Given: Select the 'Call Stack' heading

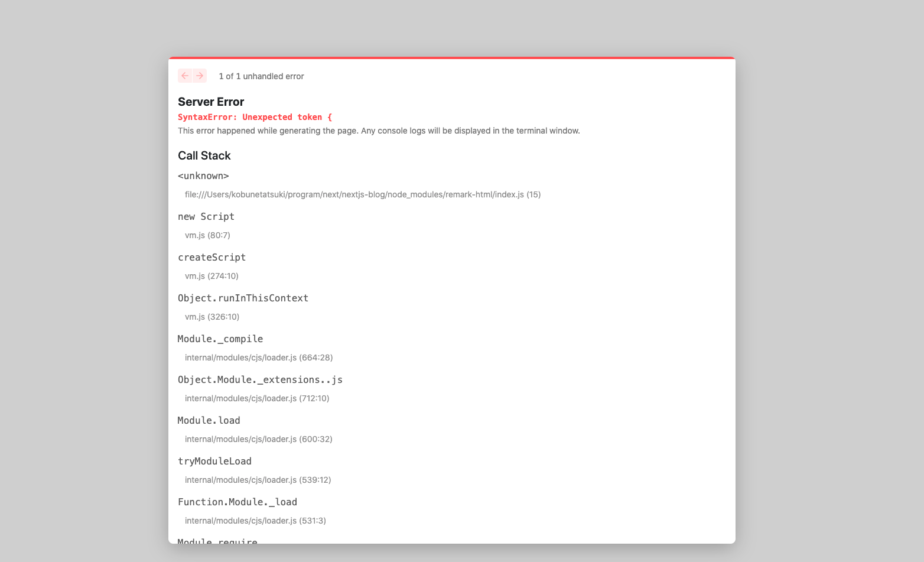Looking at the screenshot, I should (204, 155).
